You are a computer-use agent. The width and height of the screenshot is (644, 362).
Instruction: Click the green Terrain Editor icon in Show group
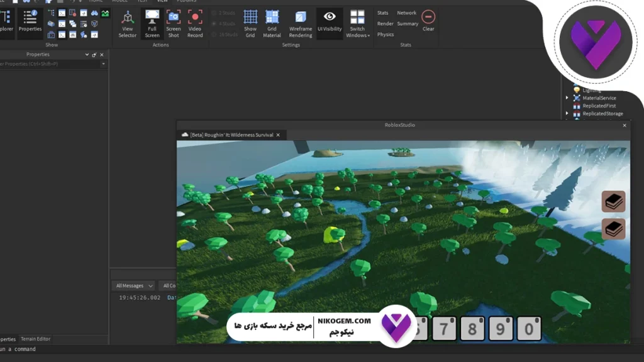[x=105, y=13]
